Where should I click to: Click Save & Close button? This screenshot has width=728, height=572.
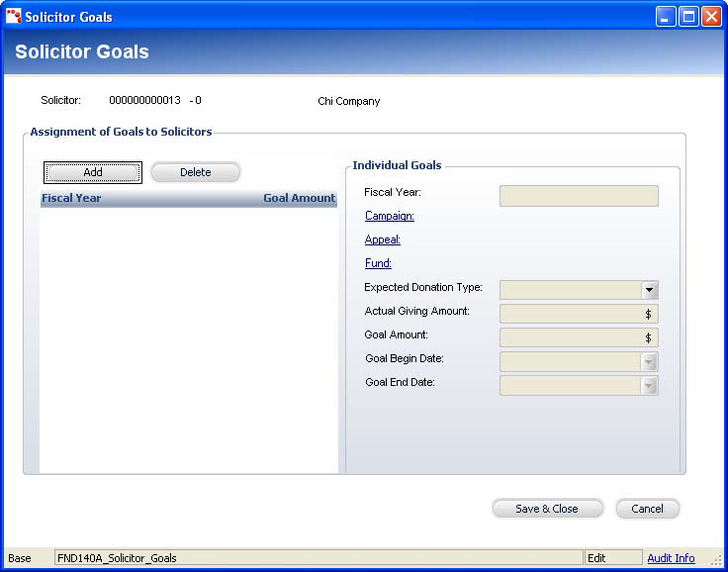tap(547, 509)
